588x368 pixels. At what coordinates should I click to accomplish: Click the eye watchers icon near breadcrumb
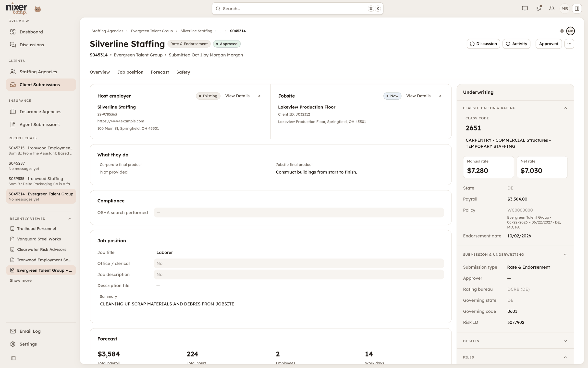tap(562, 31)
